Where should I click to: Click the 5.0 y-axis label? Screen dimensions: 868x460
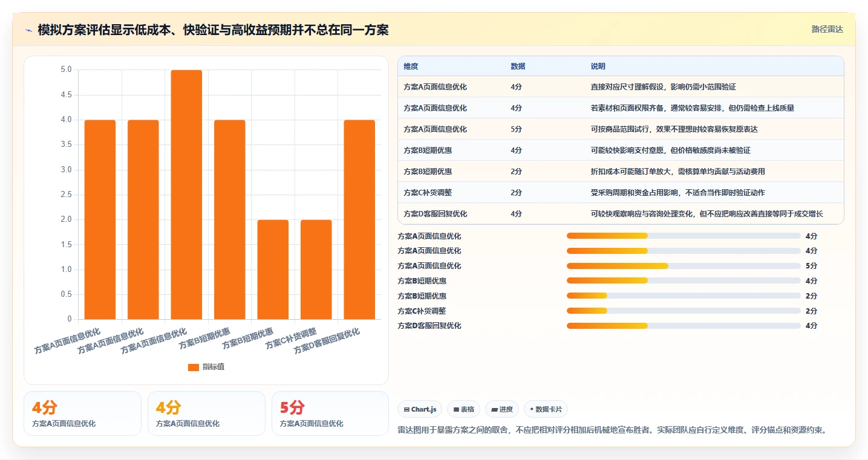66,70
